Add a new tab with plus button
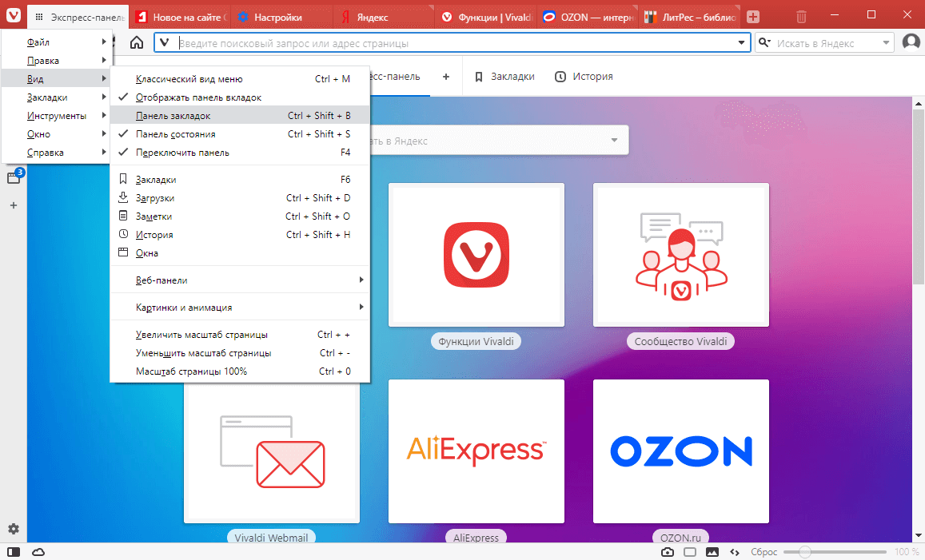 pos(753,17)
